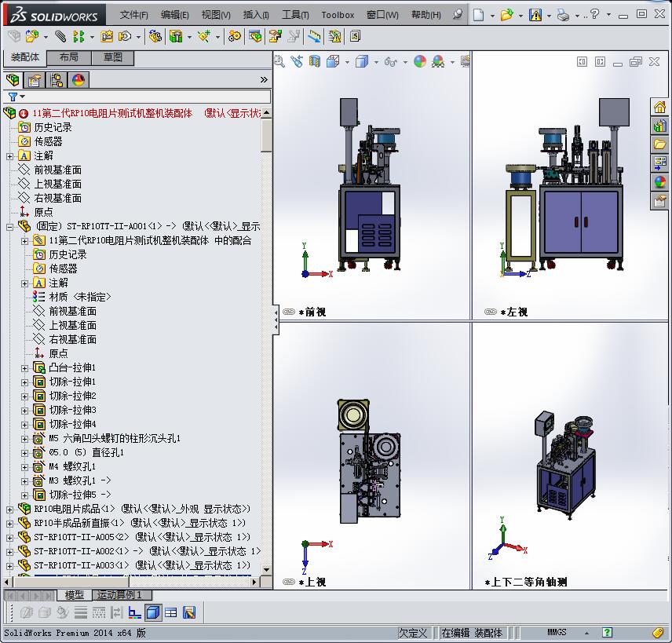Toggle the coordinate axes icon in bottom toolbar
This screenshot has height=643, width=672.
click(x=134, y=612)
